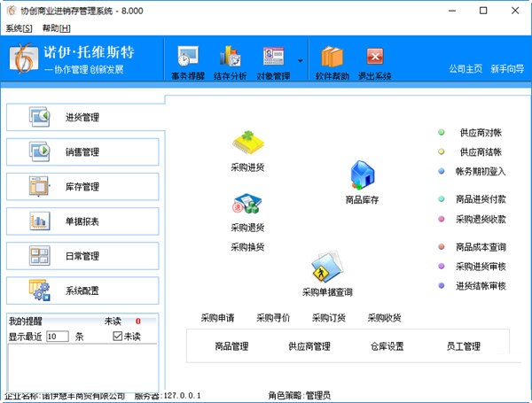Image resolution: width=532 pixels, height=403 pixels.
Task: Click 角色策略:管理员 status text
Action: [300, 395]
